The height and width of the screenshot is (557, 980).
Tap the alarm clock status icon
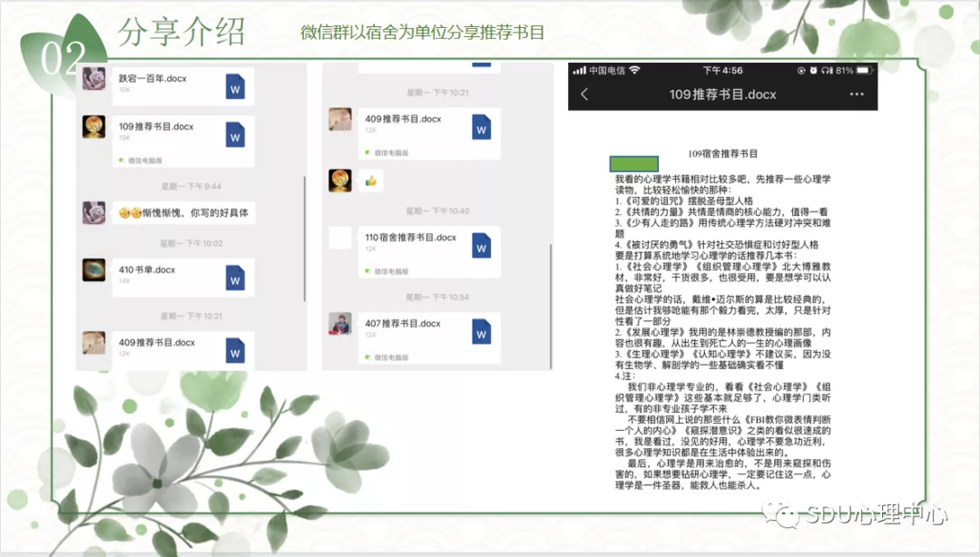point(813,71)
